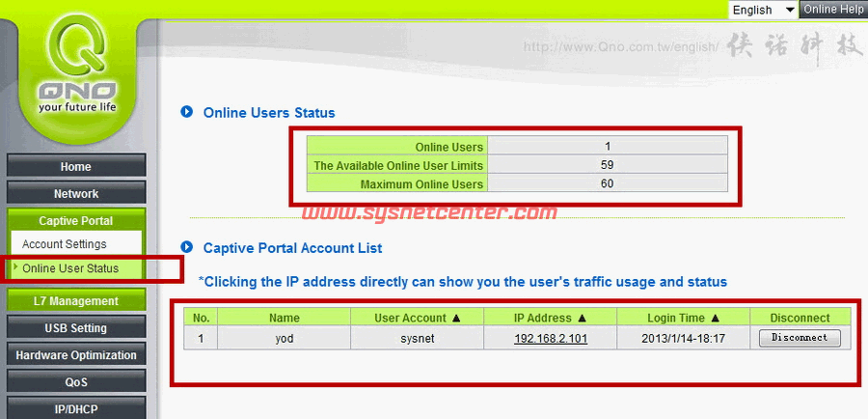Screen dimensions: 868x419
Task: Select Account Settings submenu item
Action: (65, 244)
